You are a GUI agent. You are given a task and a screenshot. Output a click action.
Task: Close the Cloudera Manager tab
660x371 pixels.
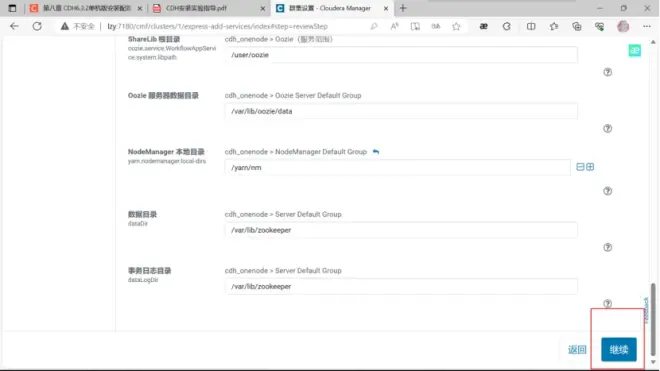tap(386, 8)
